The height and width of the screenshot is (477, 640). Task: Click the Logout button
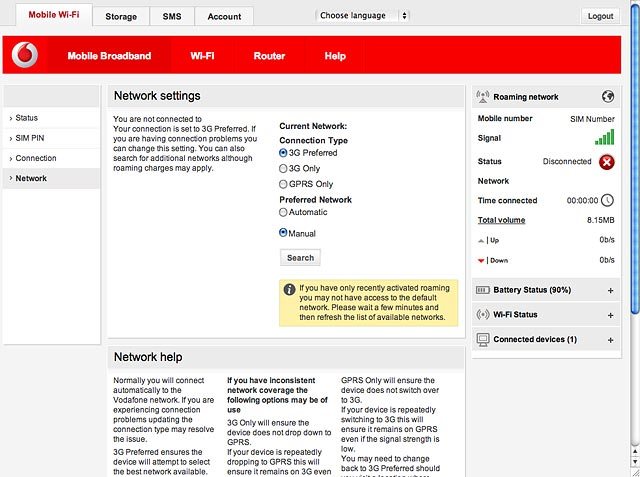click(600, 16)
